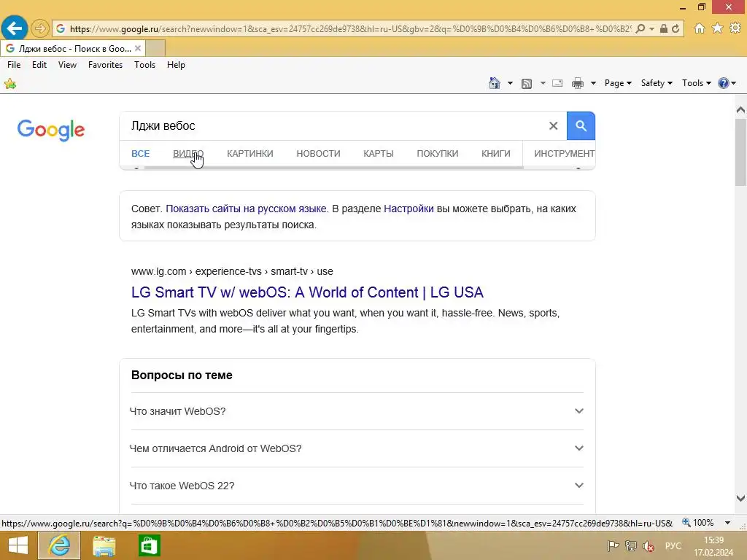The image size is (747, 560).
Task: Refresh the page with the reload icon
Action: pyautogui.click(x=676, y=28)
